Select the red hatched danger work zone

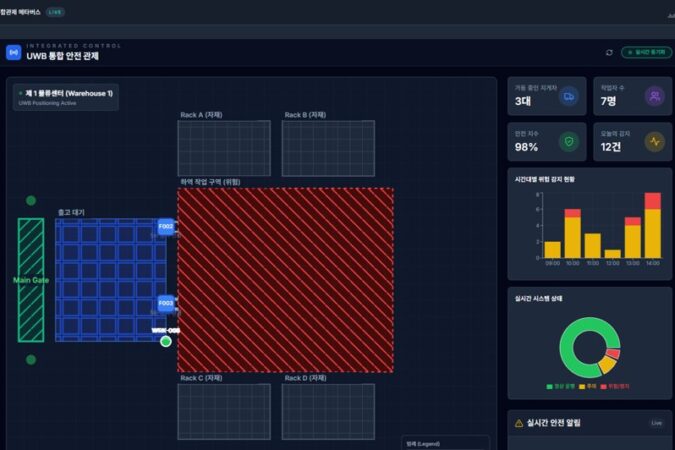click(285, 280)
